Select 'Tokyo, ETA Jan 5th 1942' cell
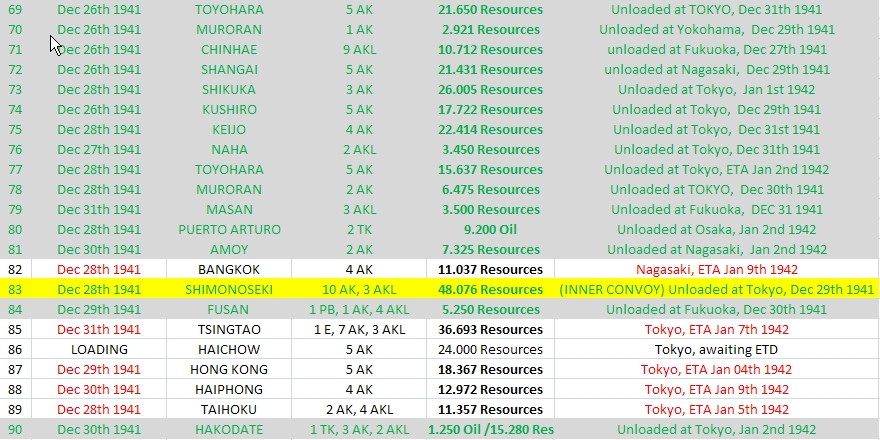The width and height of the screenshot is (880, 440). tap(717, 410)
